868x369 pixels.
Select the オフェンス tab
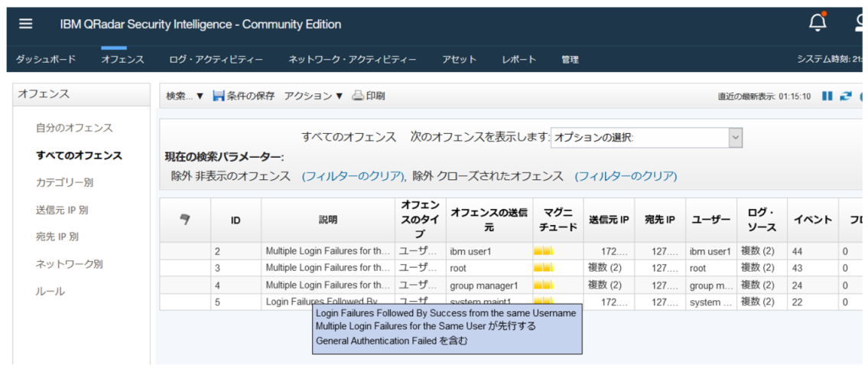tap(123, 59)
